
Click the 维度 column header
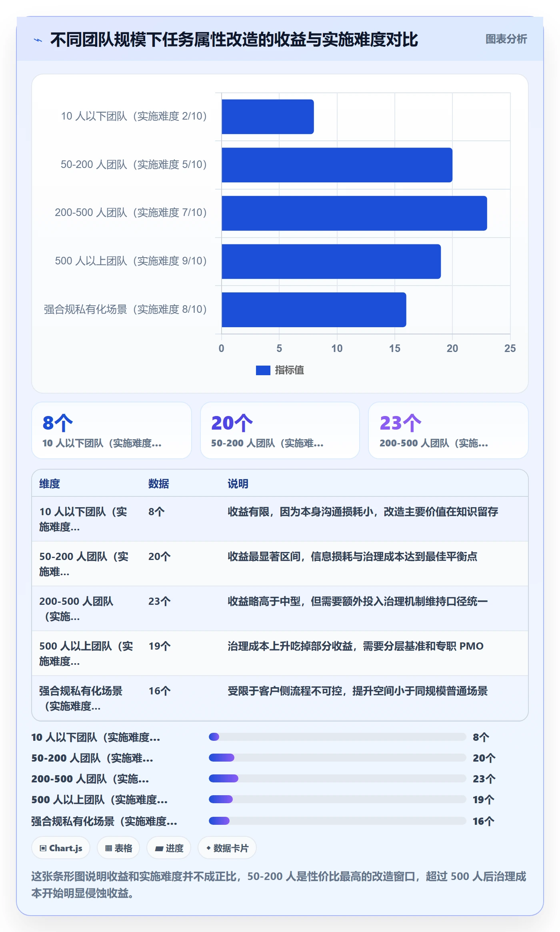[x=50, y=484]
